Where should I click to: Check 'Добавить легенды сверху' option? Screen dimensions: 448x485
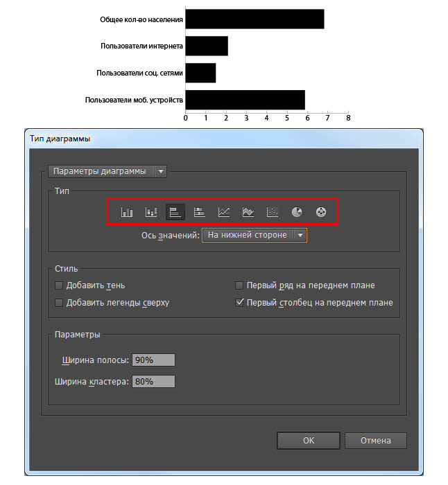[x=59, y=303]
